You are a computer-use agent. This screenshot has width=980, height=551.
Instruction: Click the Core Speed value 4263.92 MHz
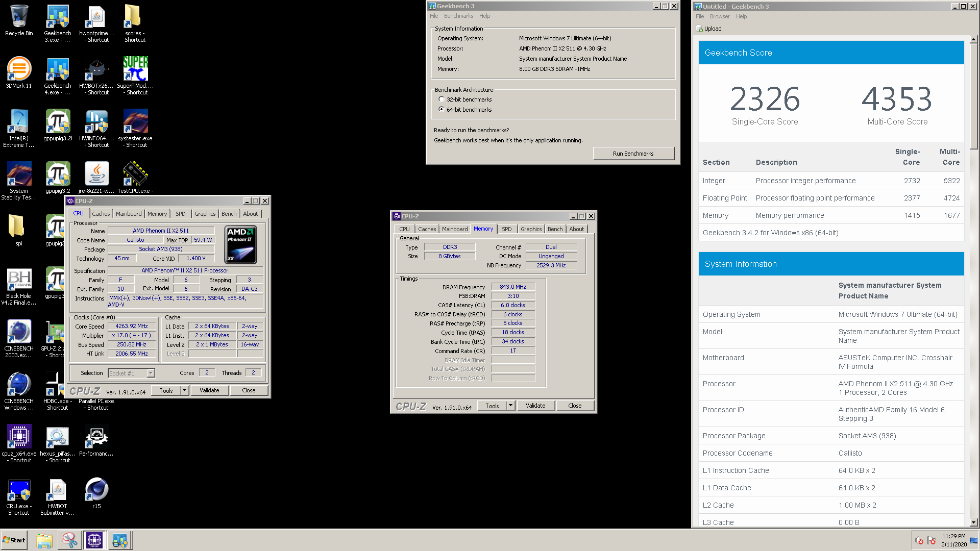pos(132,327)
